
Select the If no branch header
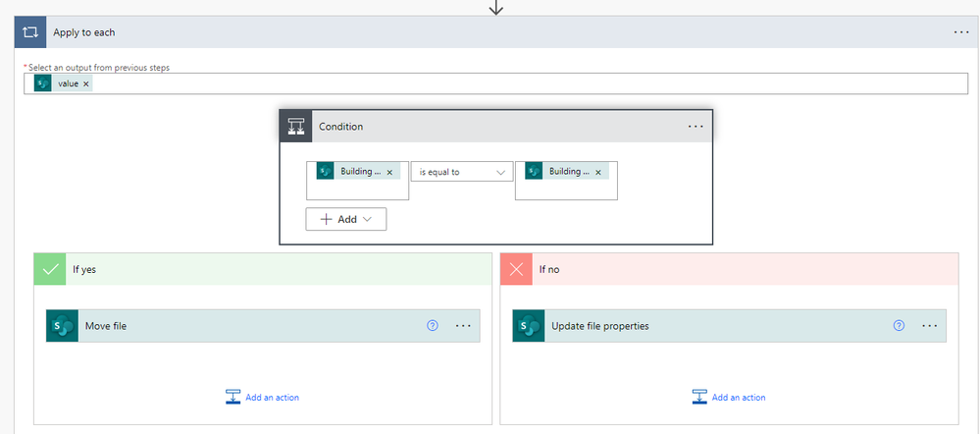click(x=730, y=269)
